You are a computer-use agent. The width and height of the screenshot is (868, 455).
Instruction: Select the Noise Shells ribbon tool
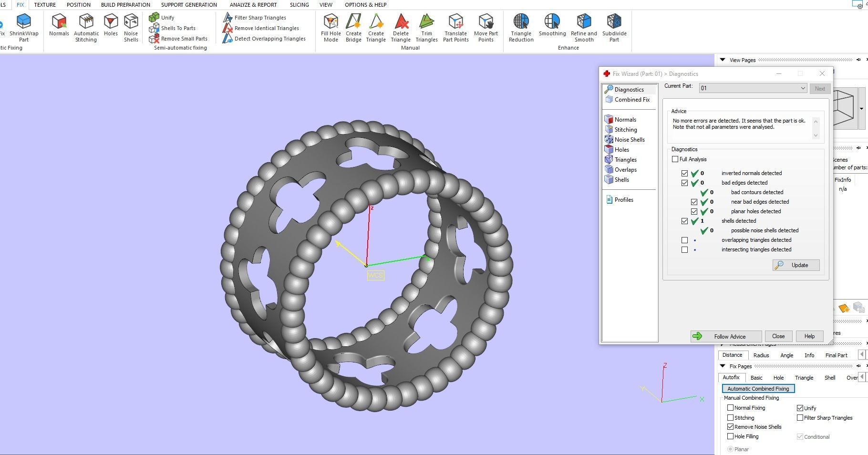131,28
